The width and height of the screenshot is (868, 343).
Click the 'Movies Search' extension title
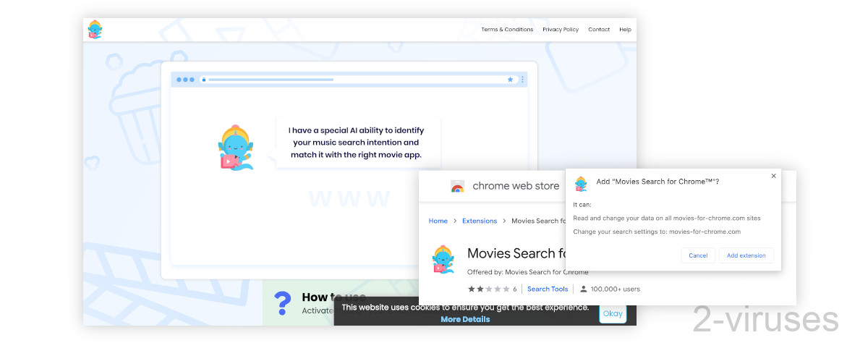(x=516, y=253)
